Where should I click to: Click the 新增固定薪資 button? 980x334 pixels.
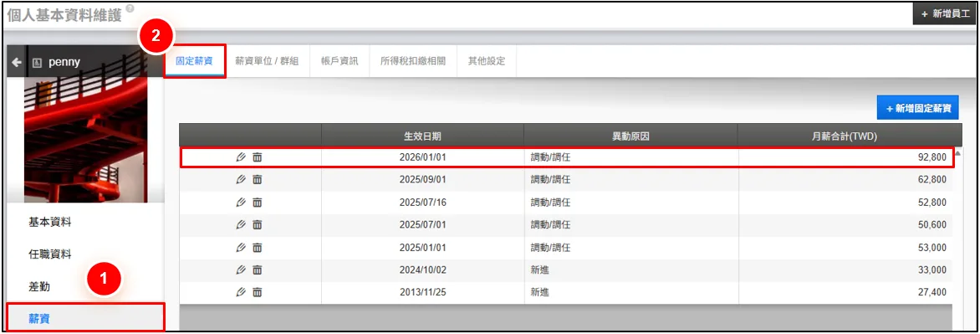[x=918, y=108]
